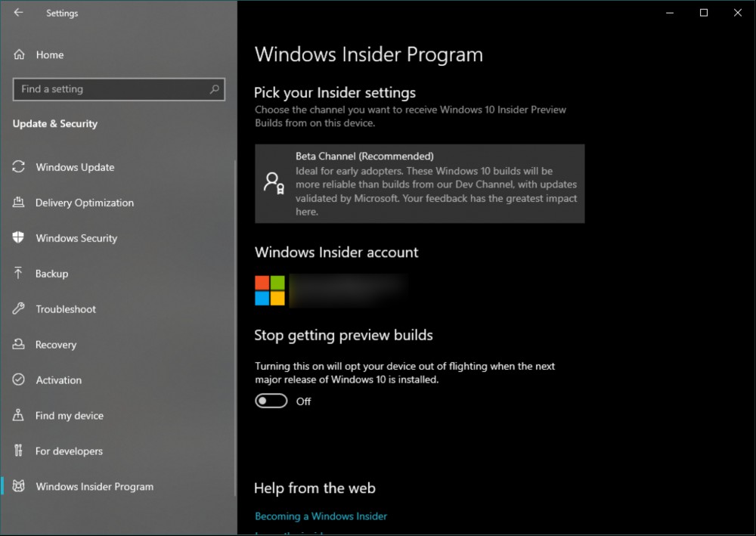Click the Troubleshoot wrench icon
This screenshot has width=756, height=536.
click(x=18, y=308)
